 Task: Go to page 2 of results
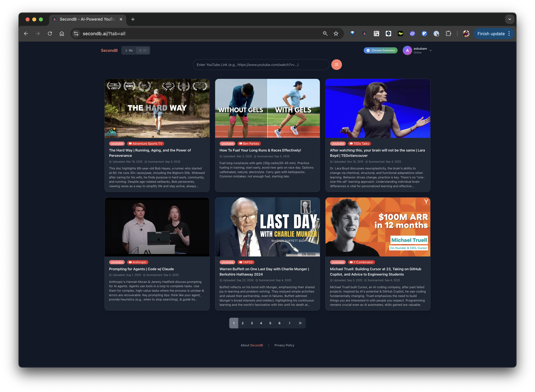click(x=243, y=323)
